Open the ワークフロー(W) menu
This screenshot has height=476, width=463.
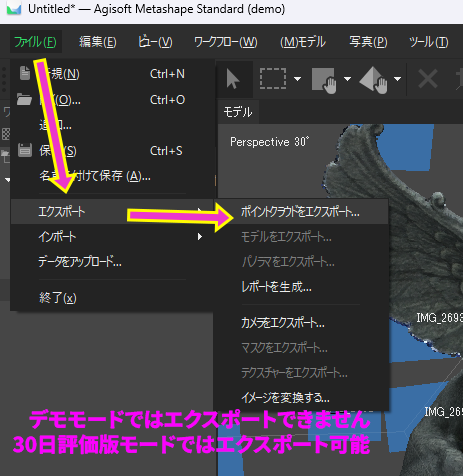click(x=226, y=42)
